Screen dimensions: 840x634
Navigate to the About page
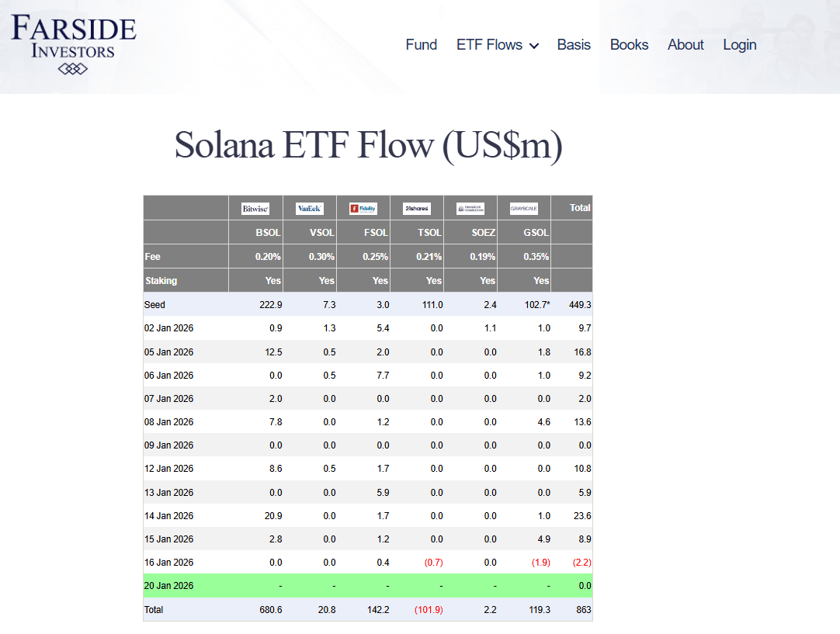coord(686,45)
